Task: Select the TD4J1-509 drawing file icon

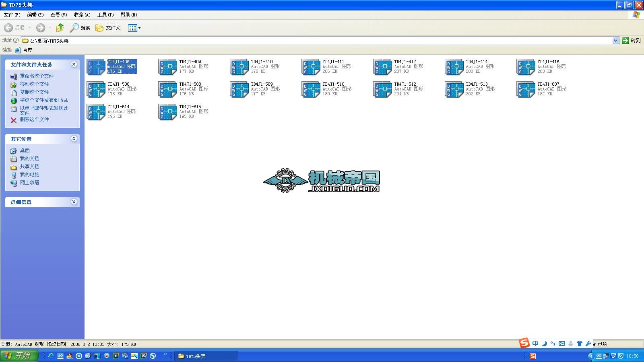Action: point(239,90)
